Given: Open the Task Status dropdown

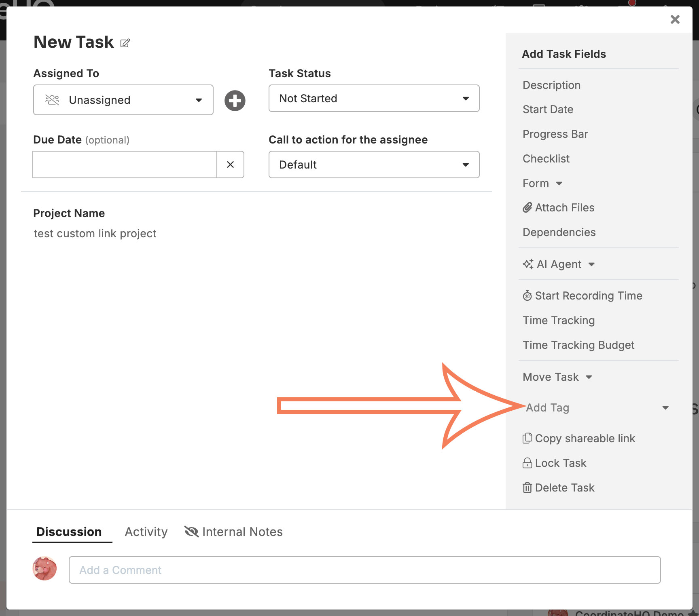Looking at the screenshot, I should point(374,98).
